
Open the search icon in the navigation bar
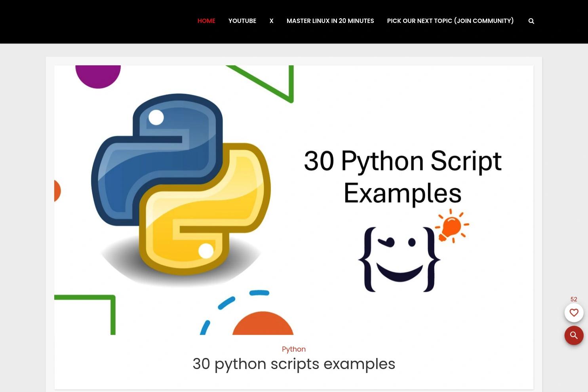pos(531,21)
